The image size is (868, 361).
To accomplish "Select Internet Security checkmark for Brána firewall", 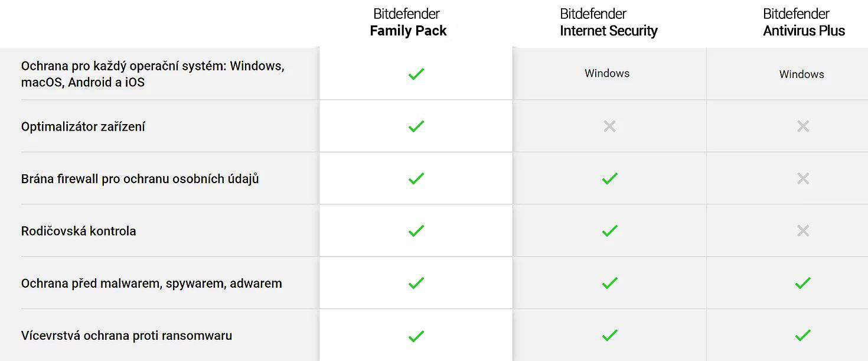I will coord(610,178).
